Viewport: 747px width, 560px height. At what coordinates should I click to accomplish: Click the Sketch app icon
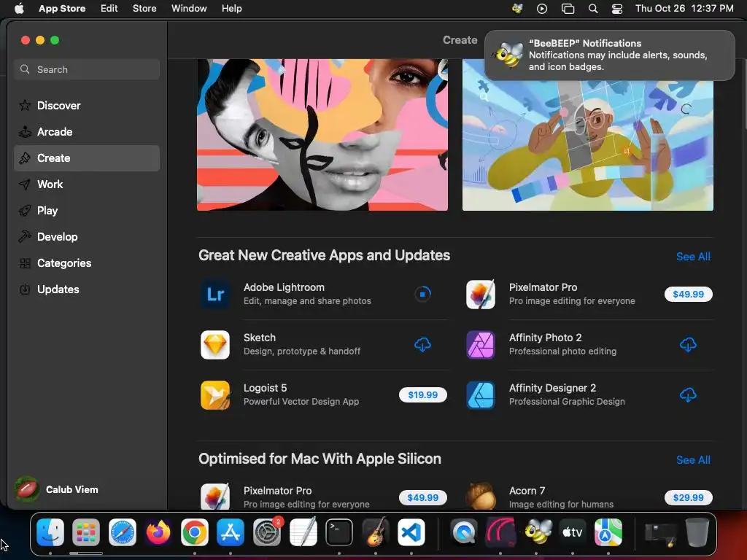[x=215, y=345]
